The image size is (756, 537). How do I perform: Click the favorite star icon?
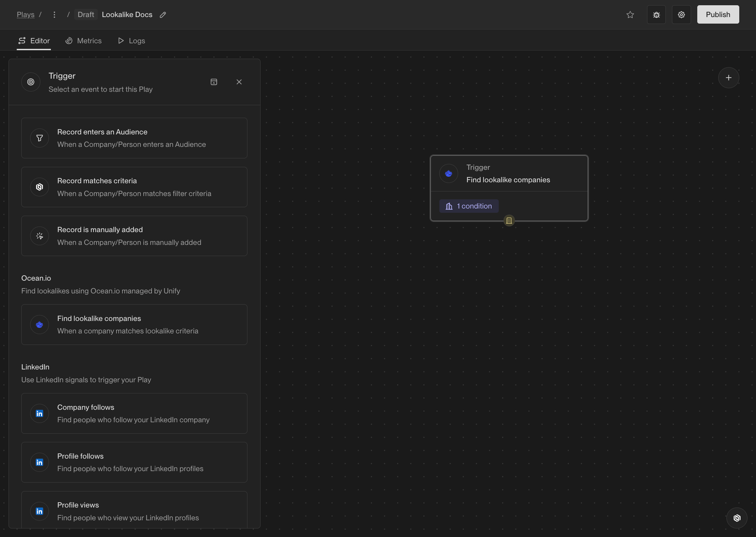point(630,14)
